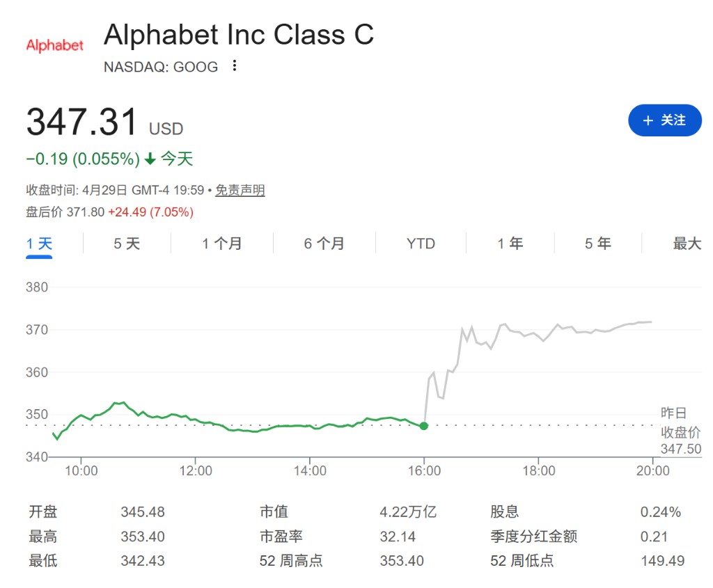The image size is (713, 588).
Task: Click the 347.31 current price value
Action: [x=82, y=122]
